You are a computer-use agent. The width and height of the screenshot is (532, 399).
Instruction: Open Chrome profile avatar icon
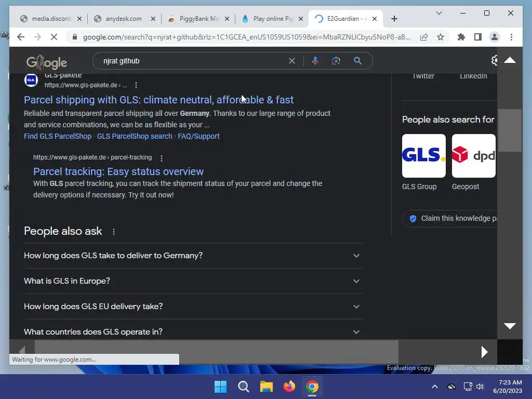click(x=495, y=37)
